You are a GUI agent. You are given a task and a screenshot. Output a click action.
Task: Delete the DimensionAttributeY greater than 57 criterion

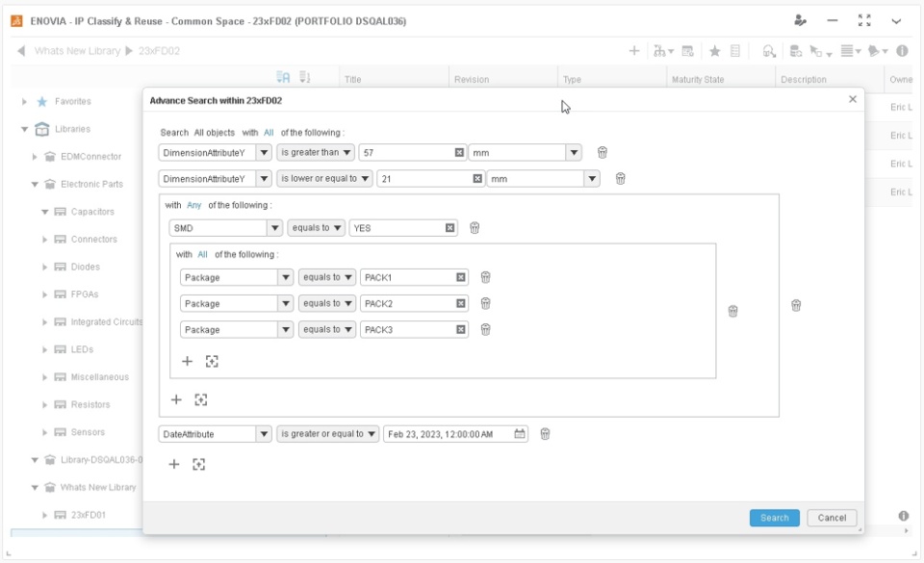tap(602, 152)
